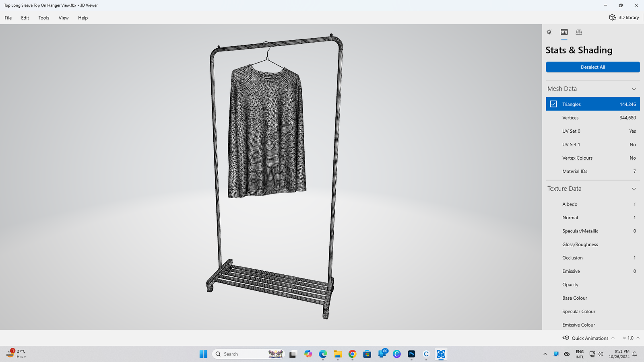Open Task View from the taskbar

pos(293,354)
